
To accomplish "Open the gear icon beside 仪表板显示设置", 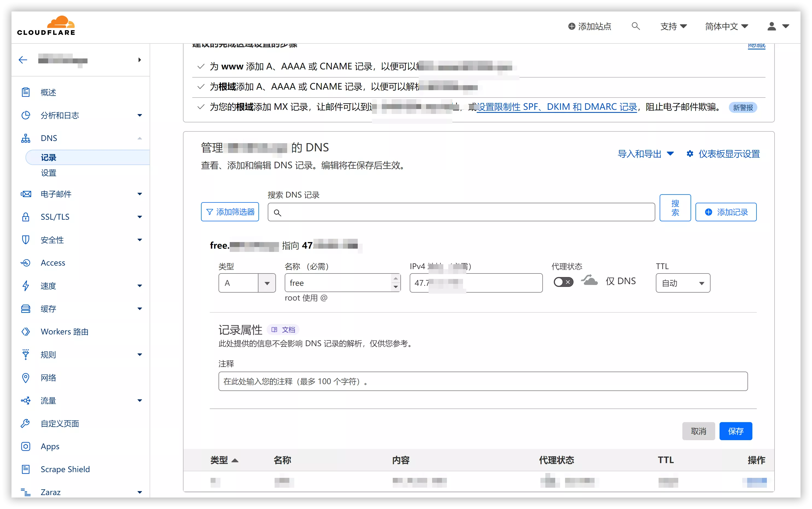I will pyautogui.click(x=690, y=154).
